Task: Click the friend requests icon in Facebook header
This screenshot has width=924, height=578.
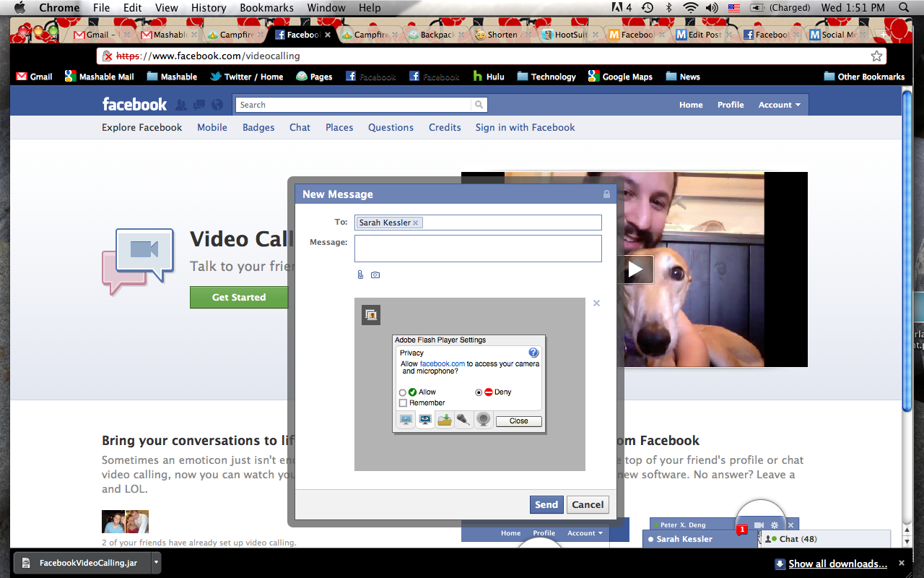Action: (x=180, y=105)
